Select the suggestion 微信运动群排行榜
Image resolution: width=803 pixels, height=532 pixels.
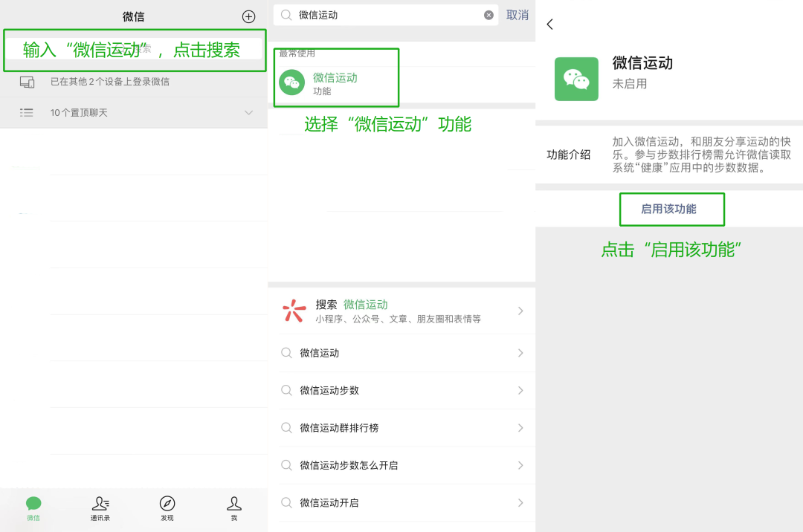[x=401, y=428]
